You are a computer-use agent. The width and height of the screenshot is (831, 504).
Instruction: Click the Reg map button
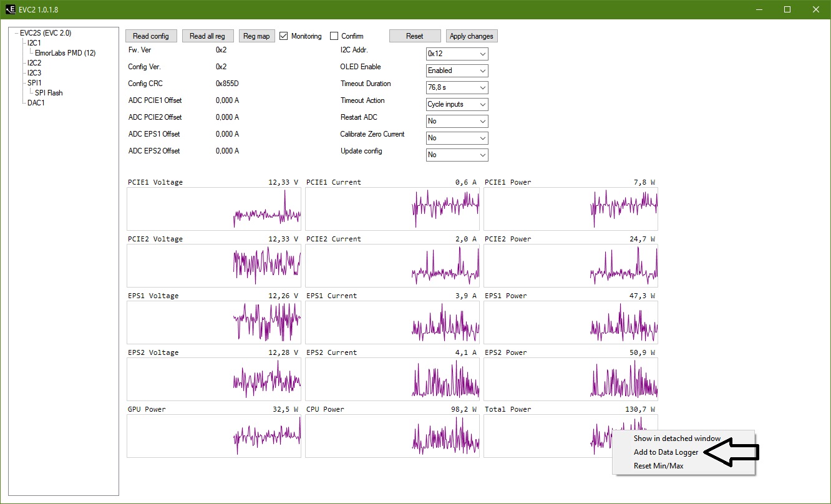256,36
